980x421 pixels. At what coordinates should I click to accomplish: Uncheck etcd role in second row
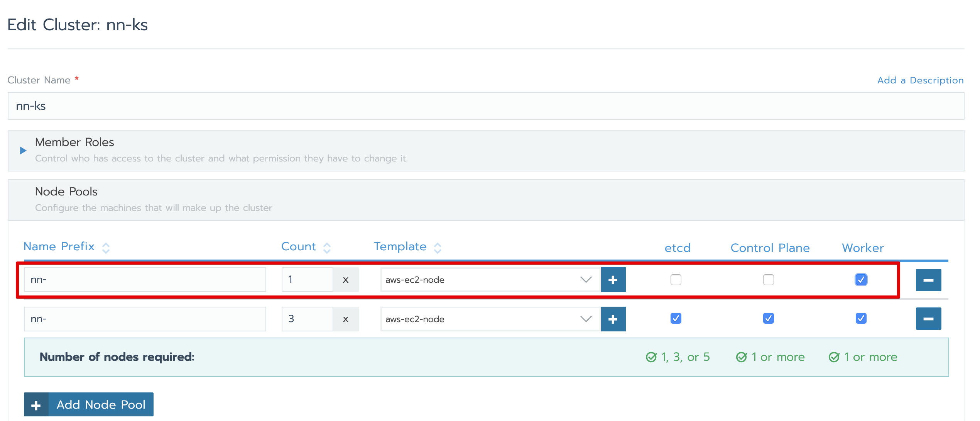(676, 318)
